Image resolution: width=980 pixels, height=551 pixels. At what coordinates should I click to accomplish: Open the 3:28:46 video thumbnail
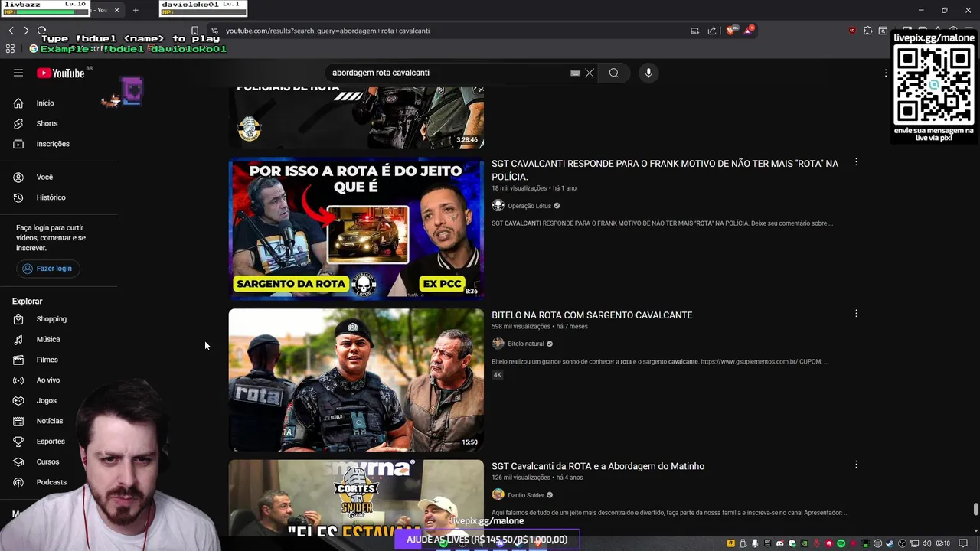pyautogui.click(x=356, y=118)
